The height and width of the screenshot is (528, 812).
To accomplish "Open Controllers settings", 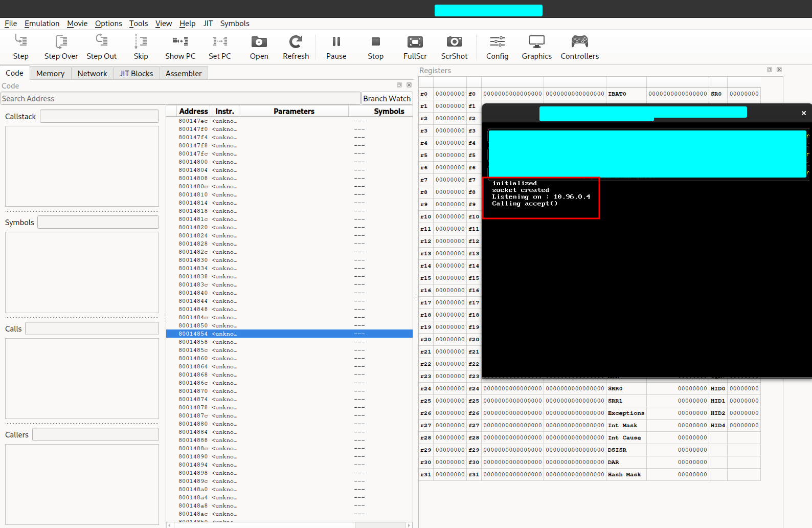I will pyautogui.click(x=579, y=47).
